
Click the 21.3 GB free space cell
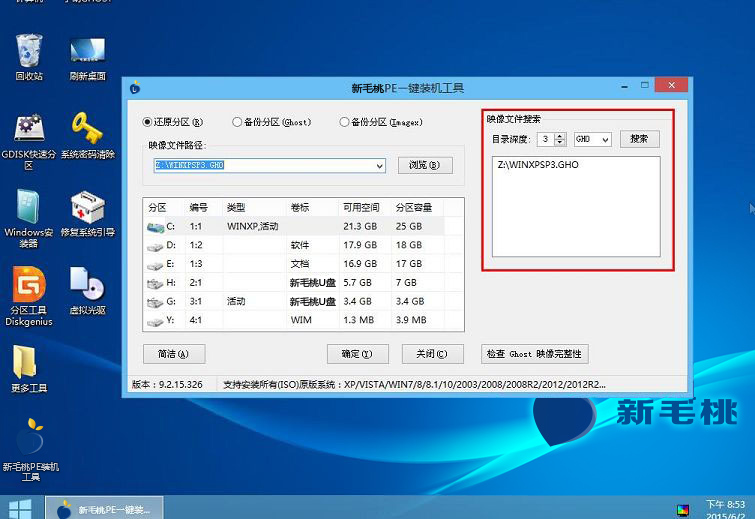pyautogui.click(x=360, y=226)
